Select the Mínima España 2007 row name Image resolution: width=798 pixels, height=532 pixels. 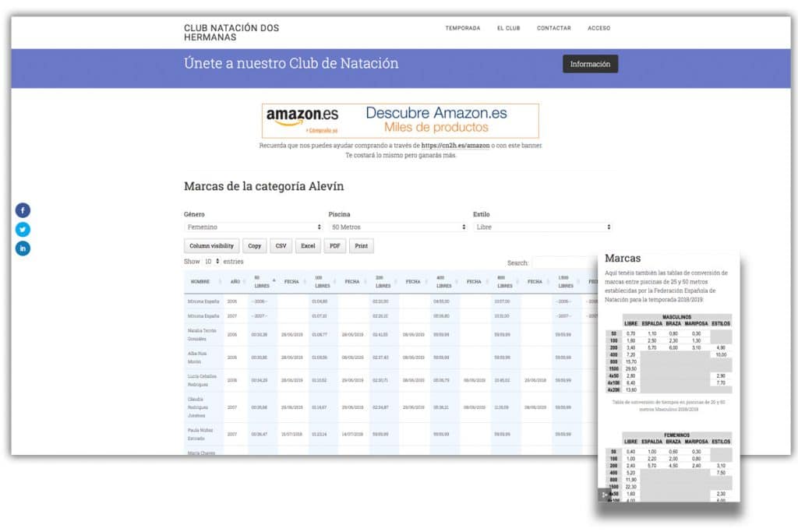point(203,315)
